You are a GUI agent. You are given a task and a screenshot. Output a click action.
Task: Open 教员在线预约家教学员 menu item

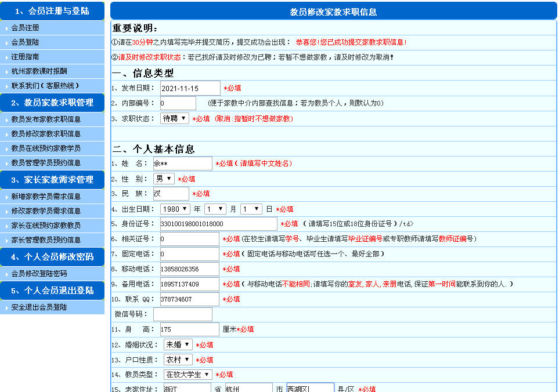click(46, 148)
